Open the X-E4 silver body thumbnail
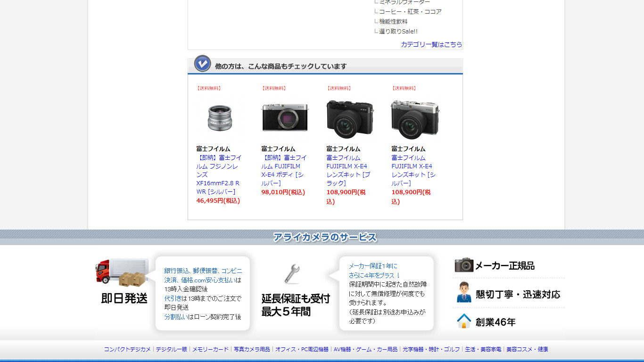644x362 pixels. pyautogui.click(x=285, y=118)
